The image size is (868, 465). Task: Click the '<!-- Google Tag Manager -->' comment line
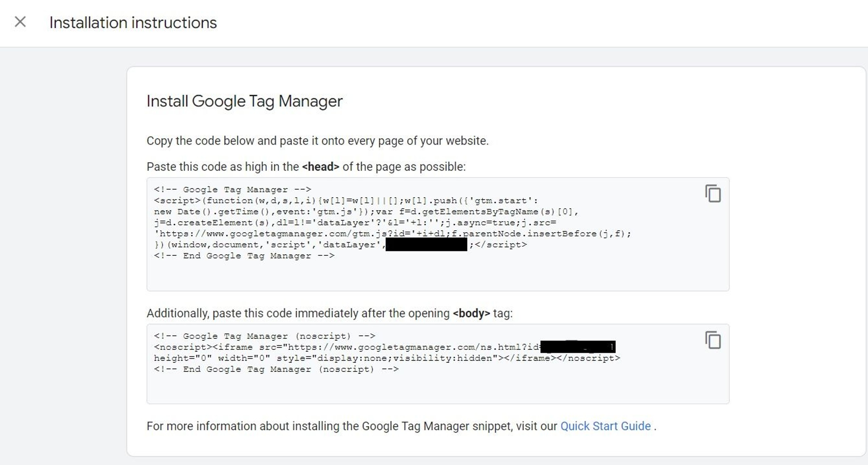(x=232, y=189)
